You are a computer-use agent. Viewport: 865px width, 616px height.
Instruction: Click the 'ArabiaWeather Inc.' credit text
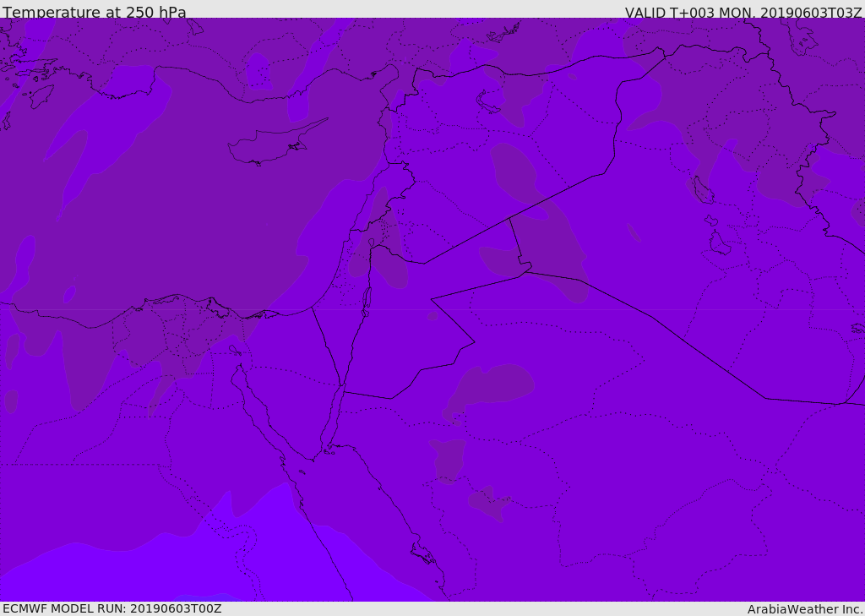coord(805,609)
